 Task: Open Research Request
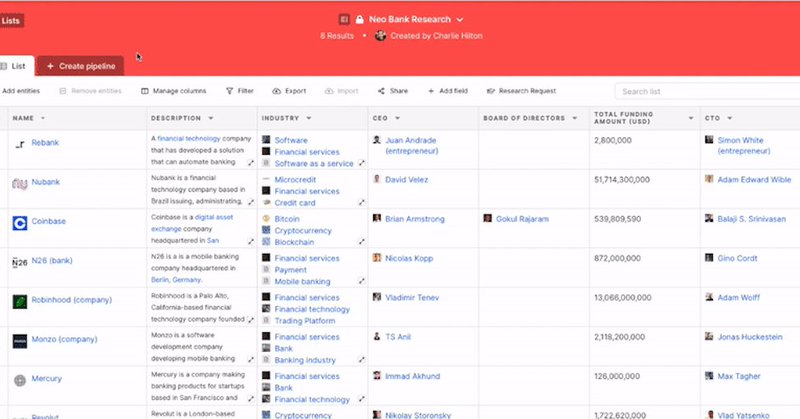click(521, 91)
